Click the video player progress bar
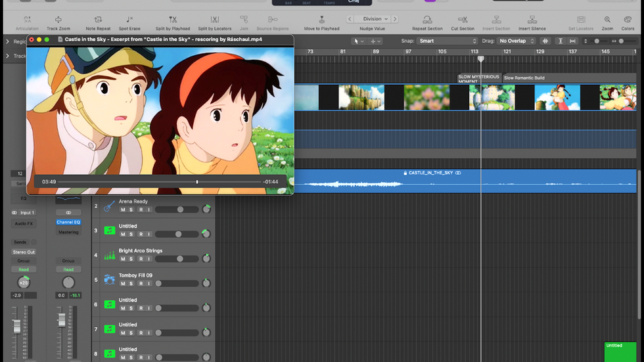This screenshot has width=644, height=362. point(160,182)
